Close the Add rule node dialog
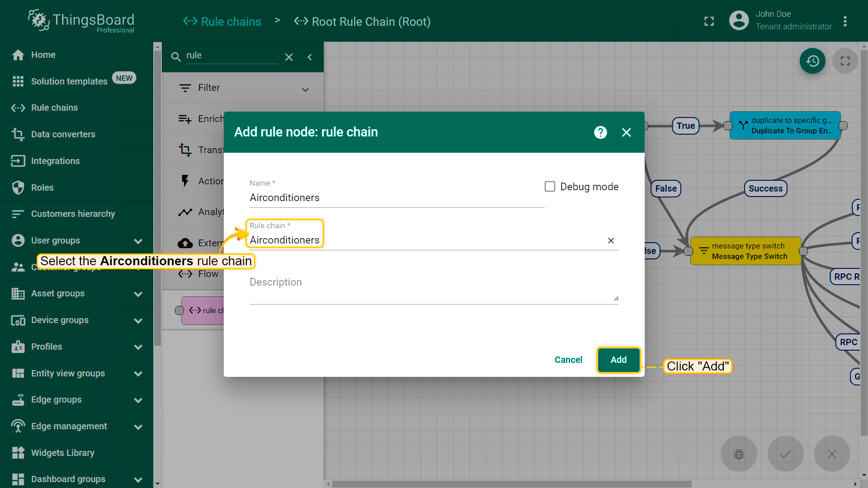This screenshot has height=488, width=868. coord(626,132)
